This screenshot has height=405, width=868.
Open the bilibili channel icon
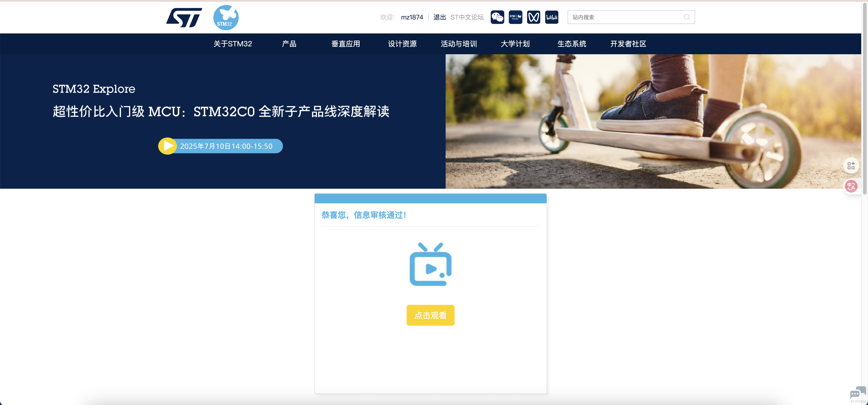coord(552,17)
